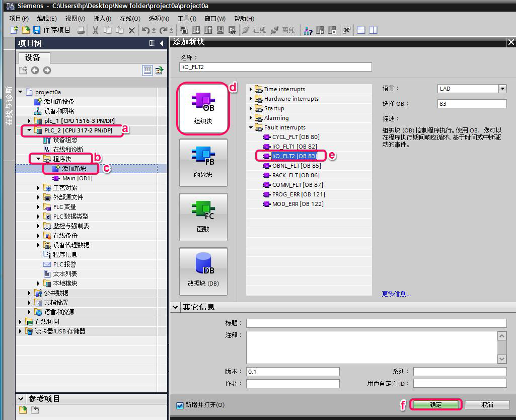This screenshot has height=420, width=516.
Task: Click the start simulation toolbar icon
Action: click(x=220, y=30)
